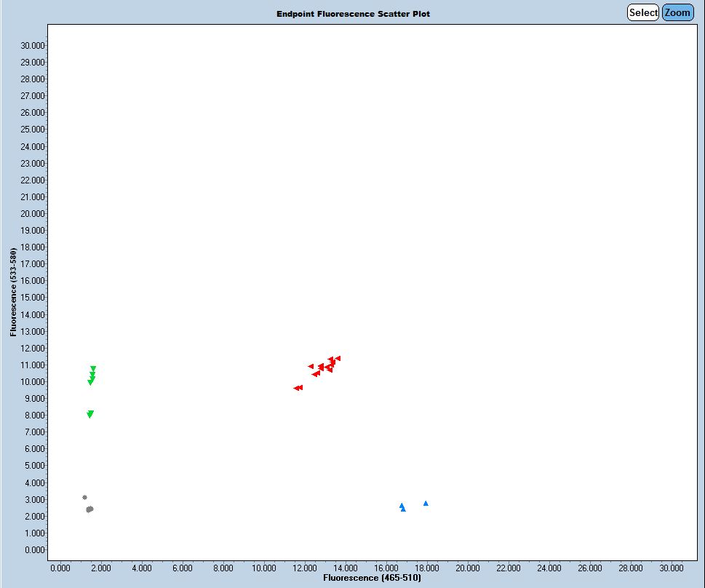Viewport: 705px width, 588px height.
Task: Activate the Zoom mode button
Action: (677, 12)
